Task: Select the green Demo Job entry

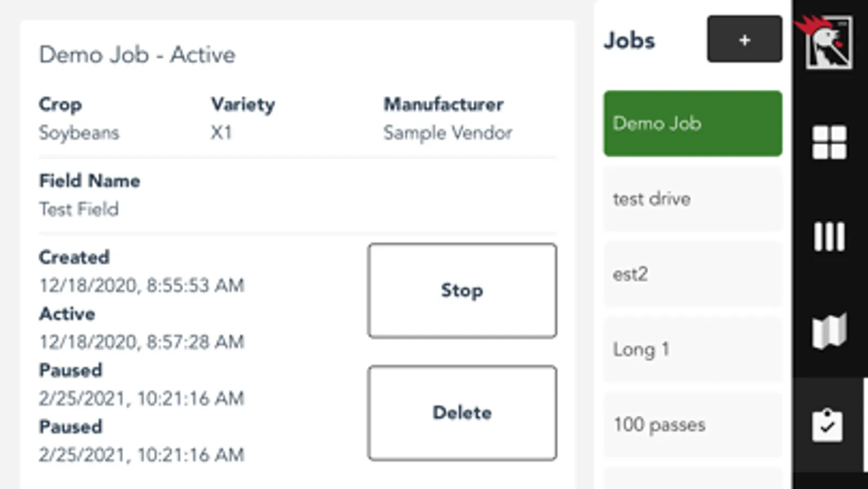Action: [x=693, y=123]
